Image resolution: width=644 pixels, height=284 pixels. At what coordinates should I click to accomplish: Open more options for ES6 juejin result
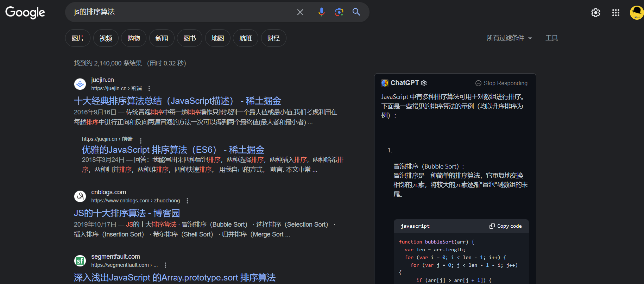click(141, 141)
